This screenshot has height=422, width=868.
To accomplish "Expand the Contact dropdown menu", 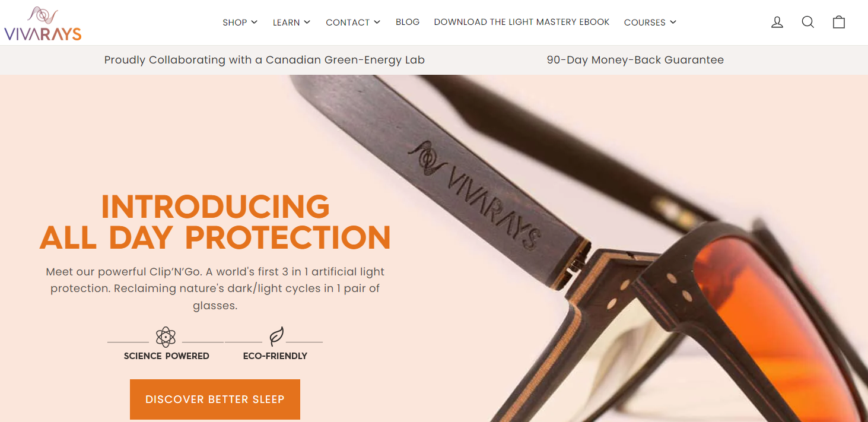I will pos(353,23).
